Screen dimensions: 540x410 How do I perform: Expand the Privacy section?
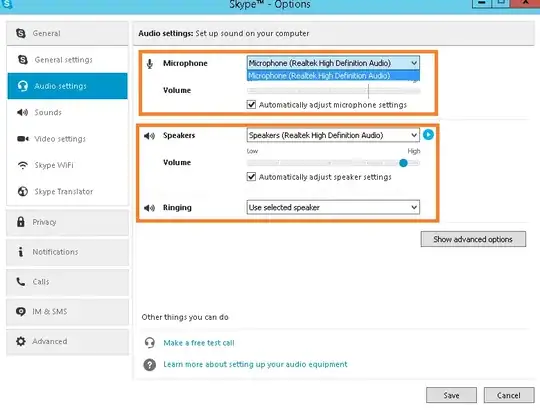pos(67,222)
